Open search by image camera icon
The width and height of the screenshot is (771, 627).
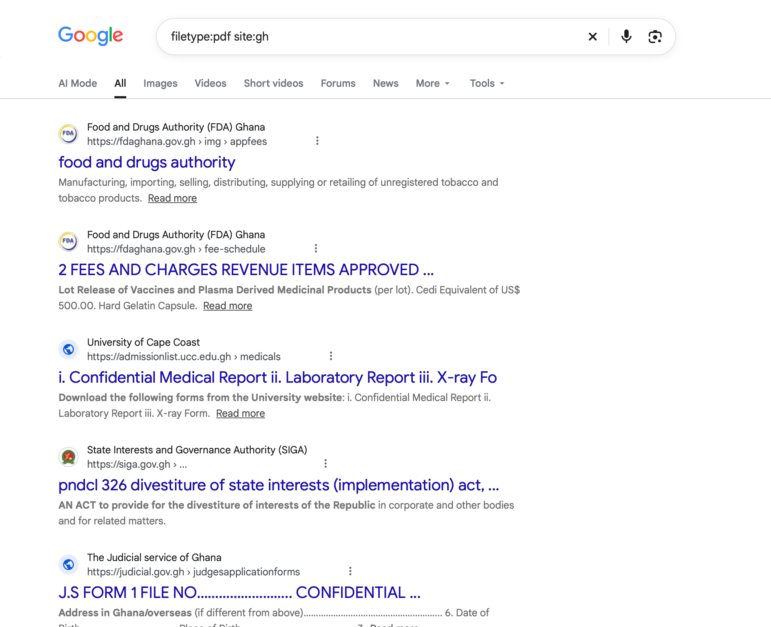[x=654, y=36]
